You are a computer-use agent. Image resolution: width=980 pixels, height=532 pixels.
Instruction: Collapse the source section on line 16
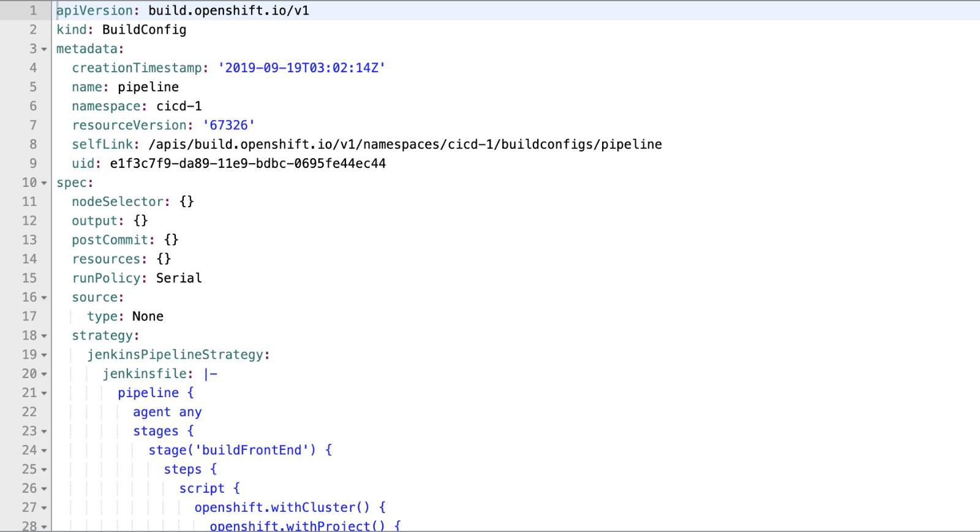44,297
